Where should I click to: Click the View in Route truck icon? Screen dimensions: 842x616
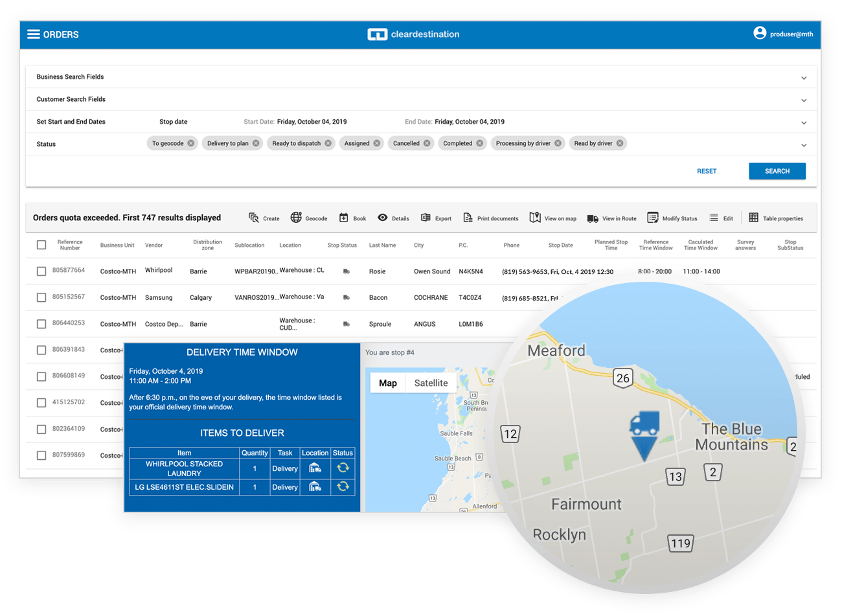593,218
